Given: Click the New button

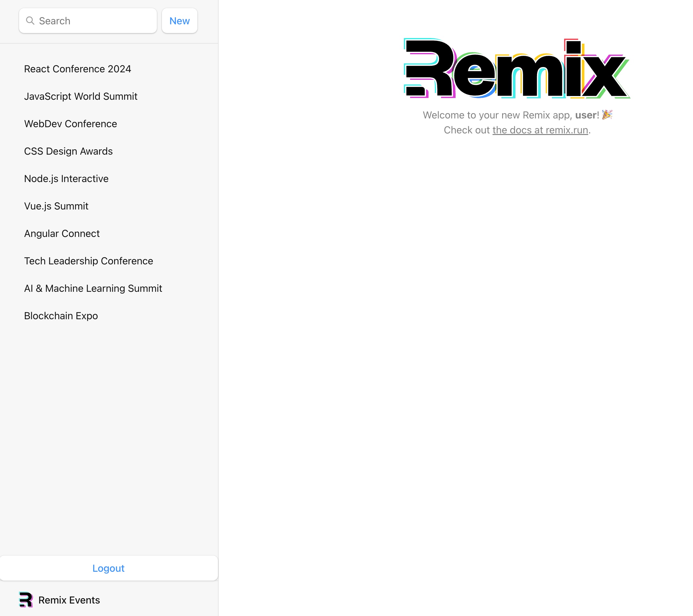Looking at the screenshot, I should tap(179, 21).
